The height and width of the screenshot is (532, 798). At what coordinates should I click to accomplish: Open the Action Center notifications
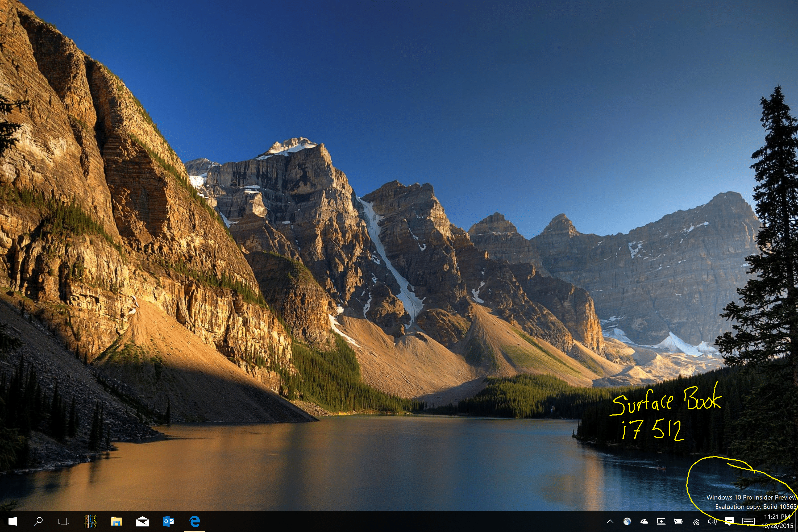[729, 521]
